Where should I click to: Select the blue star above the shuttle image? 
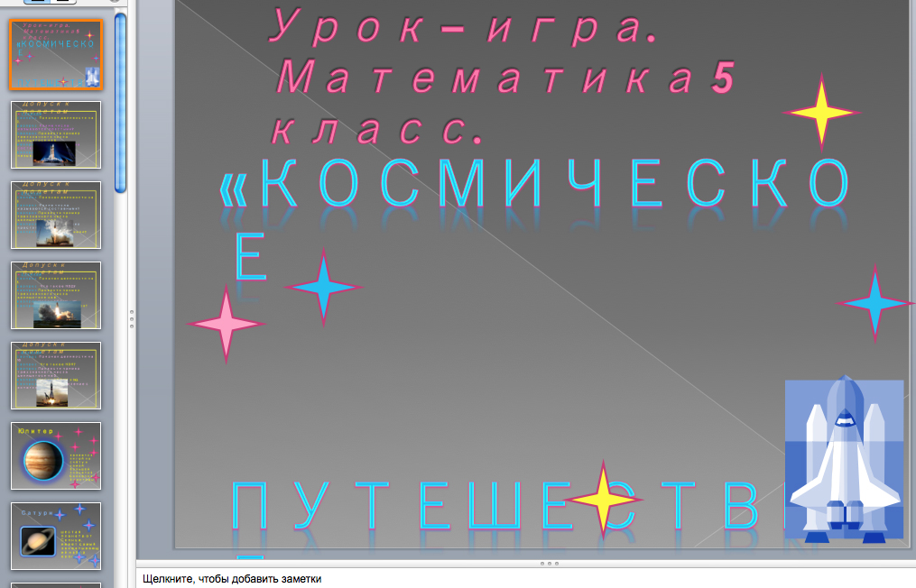(874, 302)
